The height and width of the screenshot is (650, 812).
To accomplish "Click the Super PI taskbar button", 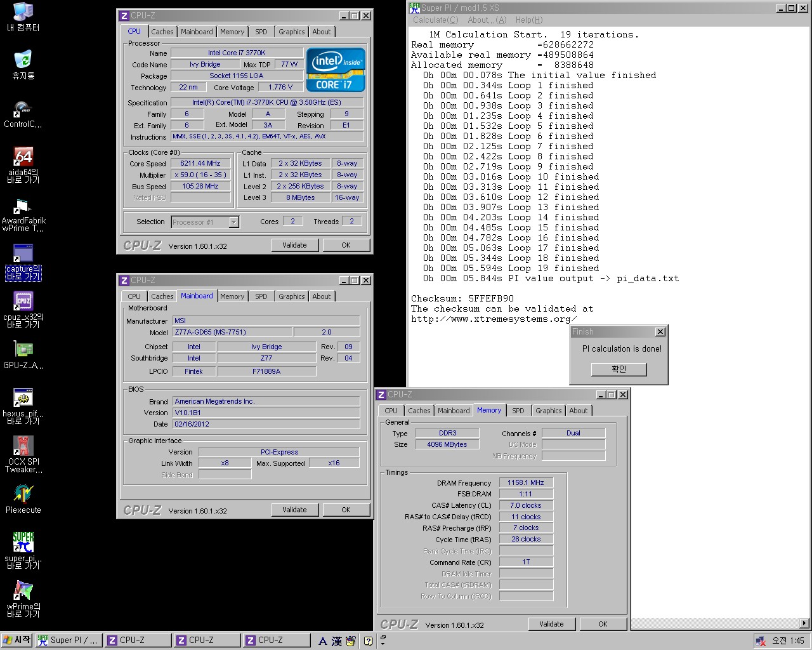I will (68, 640).
